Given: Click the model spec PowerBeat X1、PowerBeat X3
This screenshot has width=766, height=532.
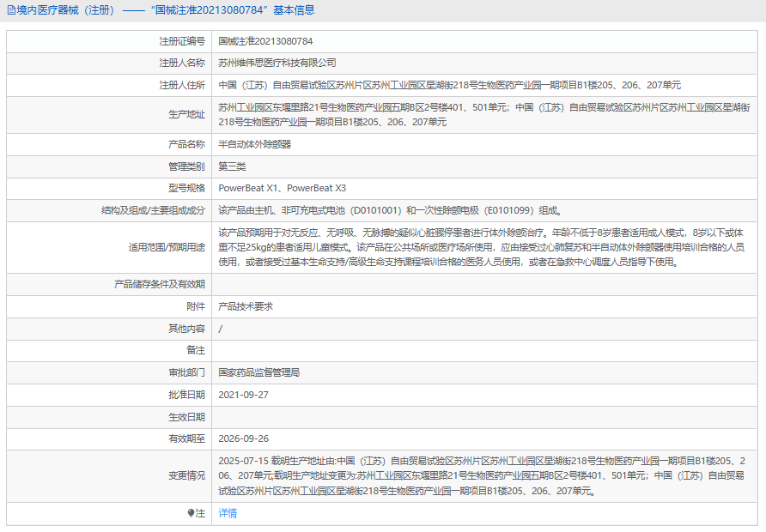Looking at the screenshot, I should [x=283, y=188].
